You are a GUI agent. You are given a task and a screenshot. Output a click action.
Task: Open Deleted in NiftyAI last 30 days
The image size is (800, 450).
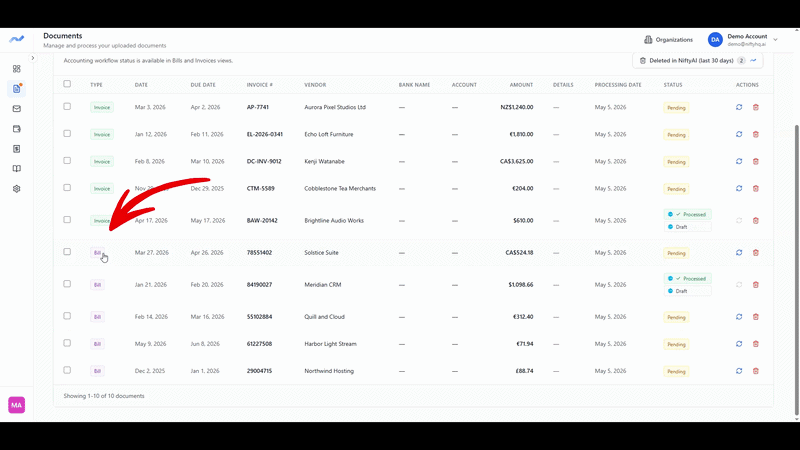(697, 61)
